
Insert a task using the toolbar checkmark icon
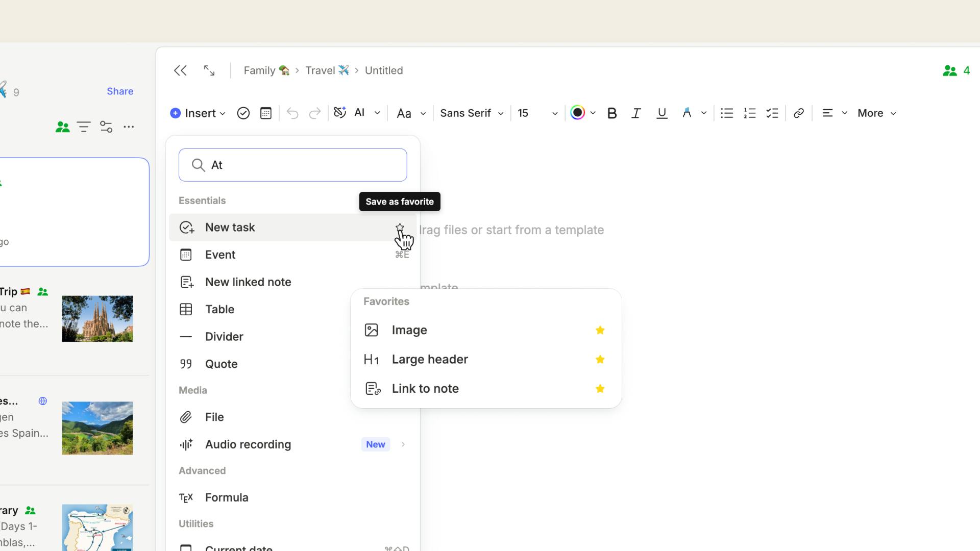243,113
